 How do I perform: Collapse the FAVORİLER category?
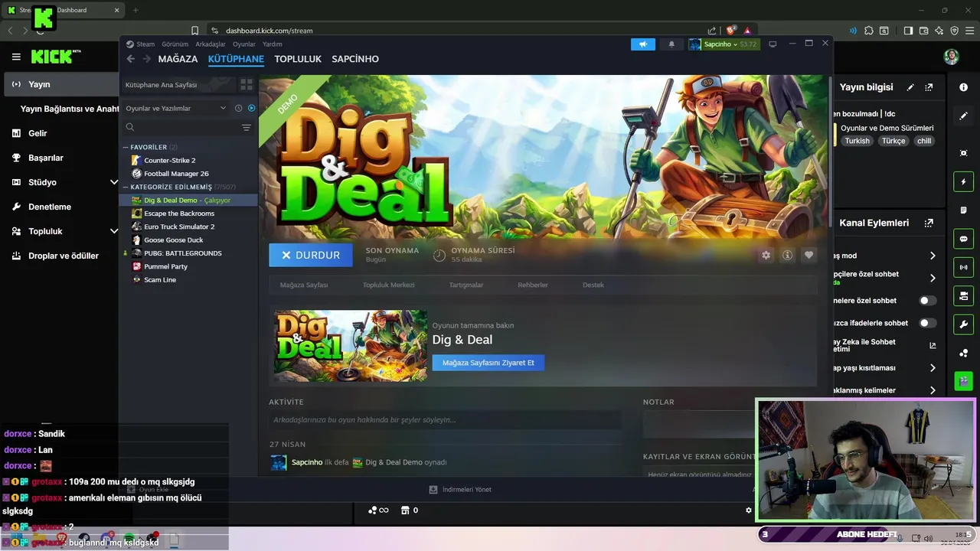(x=126, y=147)
